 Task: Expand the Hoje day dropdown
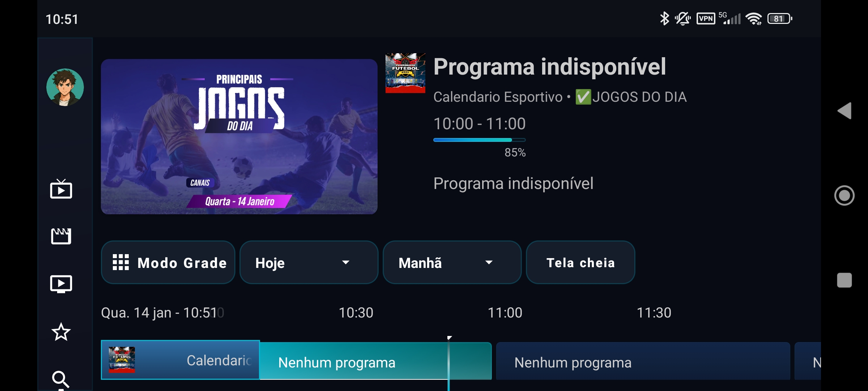click(x=309, y=262)
